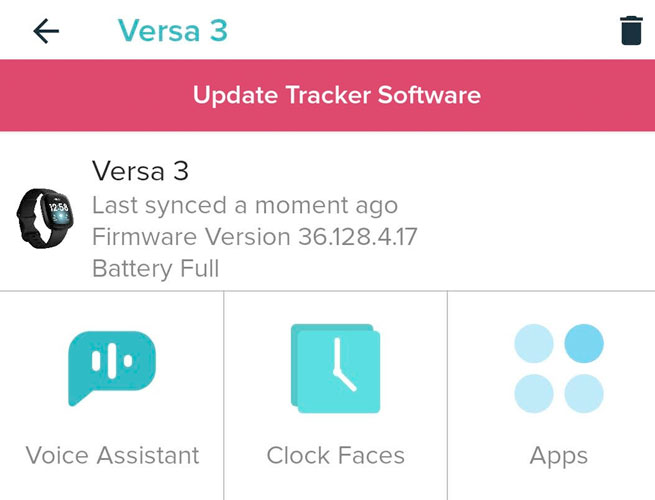This screenshot has width=655, height=500.
Task: Tap the "Battery Full" status text
Action: (x=155, y=268)
